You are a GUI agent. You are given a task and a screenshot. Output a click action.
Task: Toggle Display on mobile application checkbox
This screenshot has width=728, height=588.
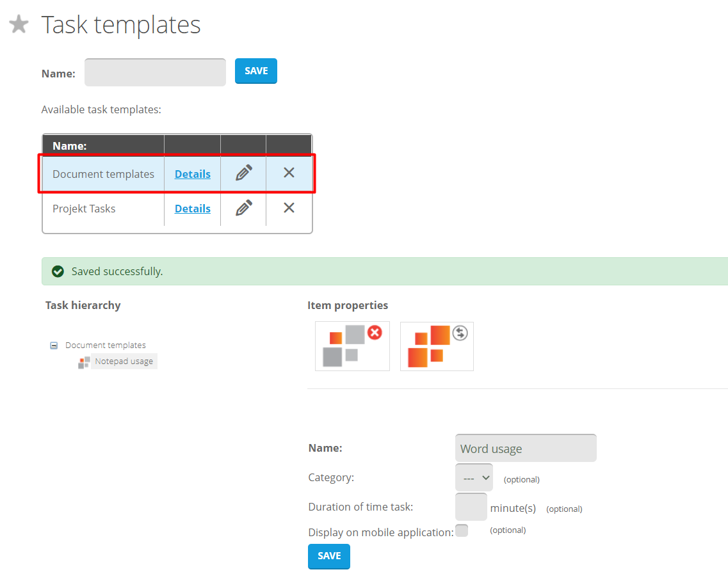click(462, 530)
